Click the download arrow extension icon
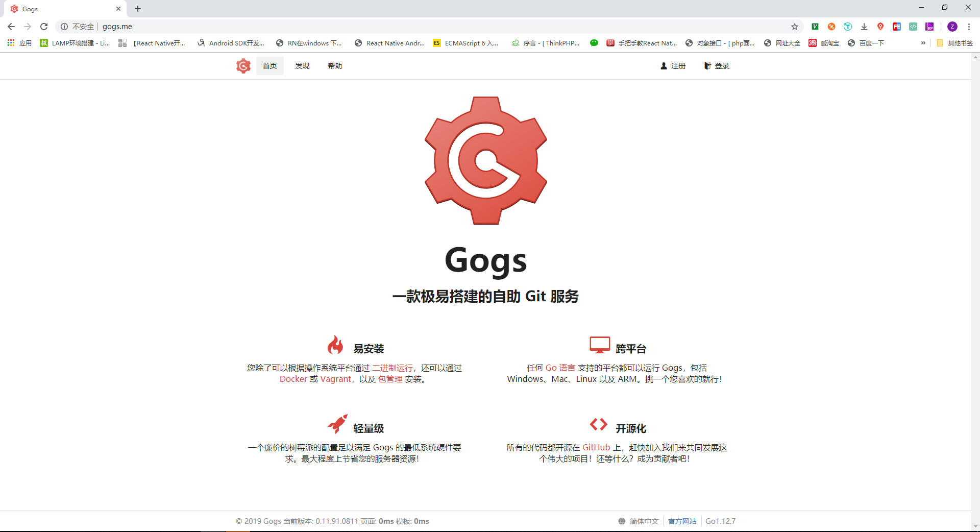The width and height of the screenshot is (980, 532). pyautogui.click(x=864, y=27)
